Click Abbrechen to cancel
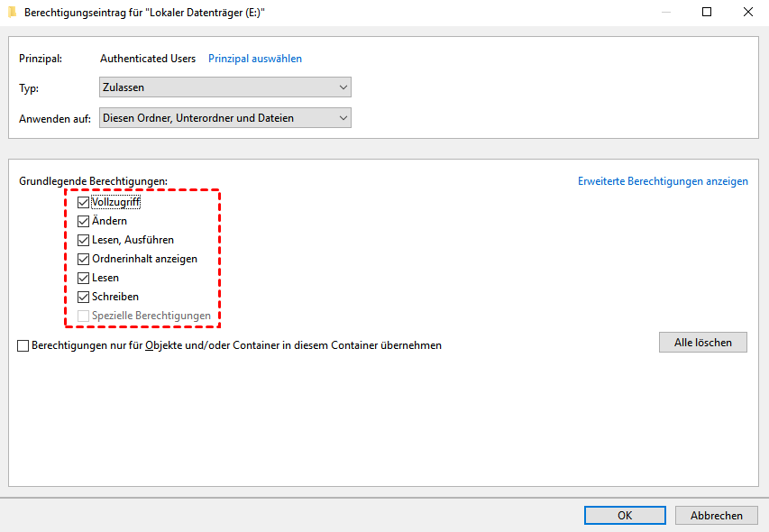769x532 pixels. [716, 516]
